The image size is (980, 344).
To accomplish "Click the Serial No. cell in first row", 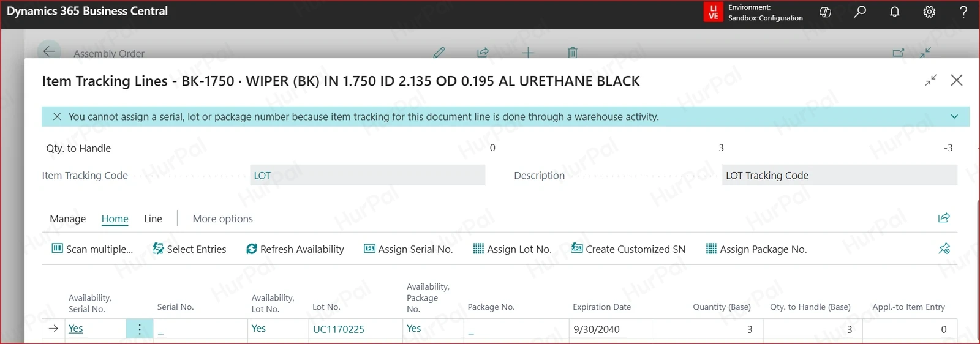I will [x=200, y=329].
